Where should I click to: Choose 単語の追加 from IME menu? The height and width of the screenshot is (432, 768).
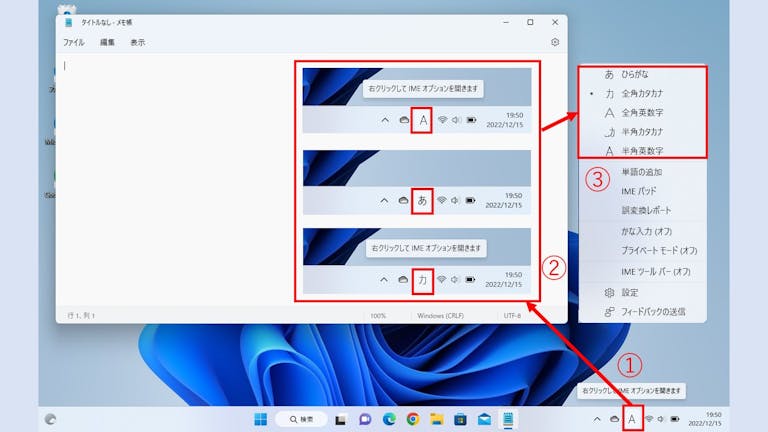642,172
